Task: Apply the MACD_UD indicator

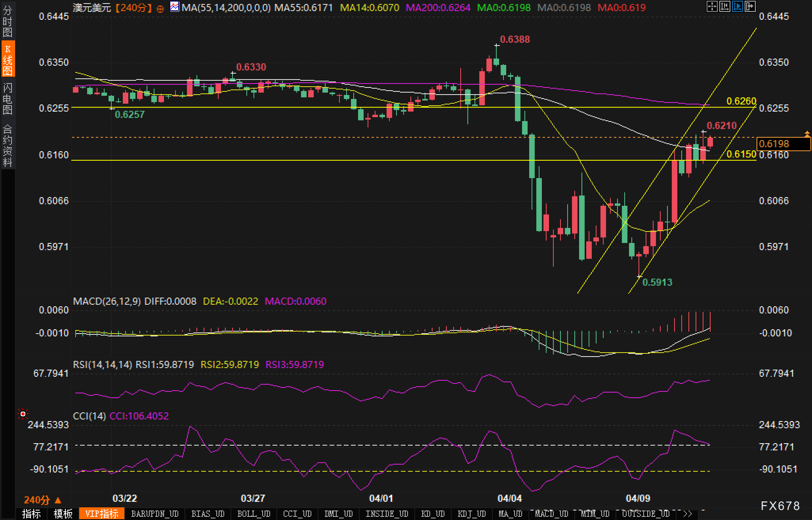Action: 551,514
